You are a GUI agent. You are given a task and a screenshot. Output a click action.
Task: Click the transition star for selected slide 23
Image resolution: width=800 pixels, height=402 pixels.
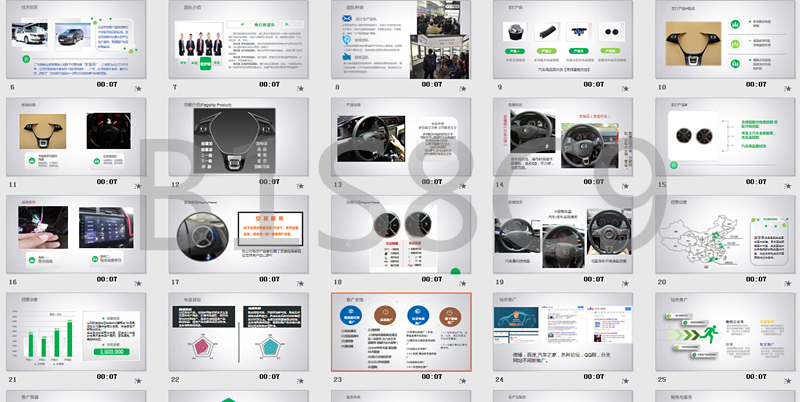click(463, 381)
